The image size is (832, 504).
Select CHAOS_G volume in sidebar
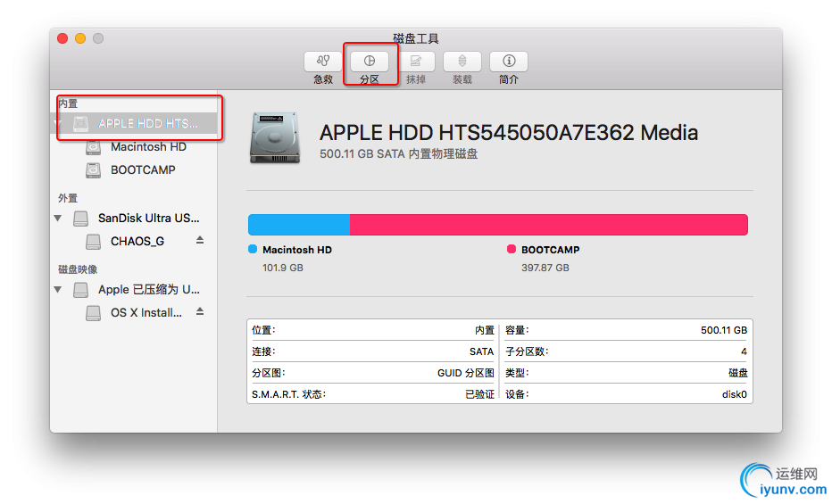coord(137,242)
